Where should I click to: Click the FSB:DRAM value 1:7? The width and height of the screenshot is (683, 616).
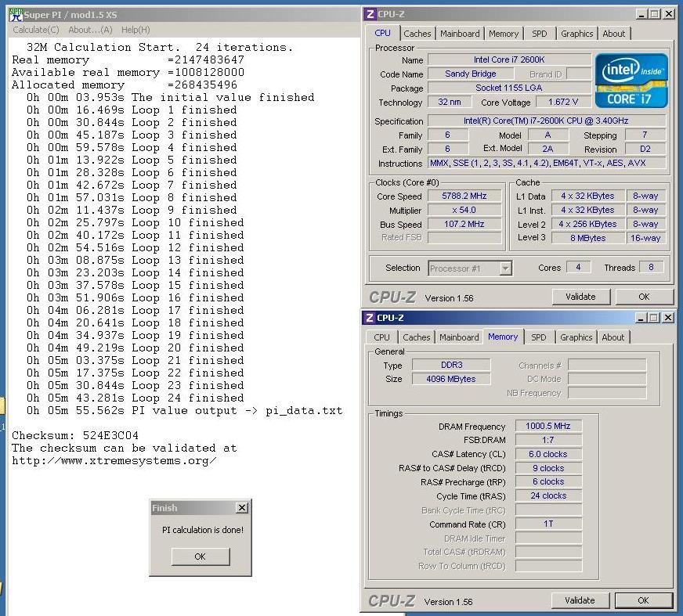548,440
